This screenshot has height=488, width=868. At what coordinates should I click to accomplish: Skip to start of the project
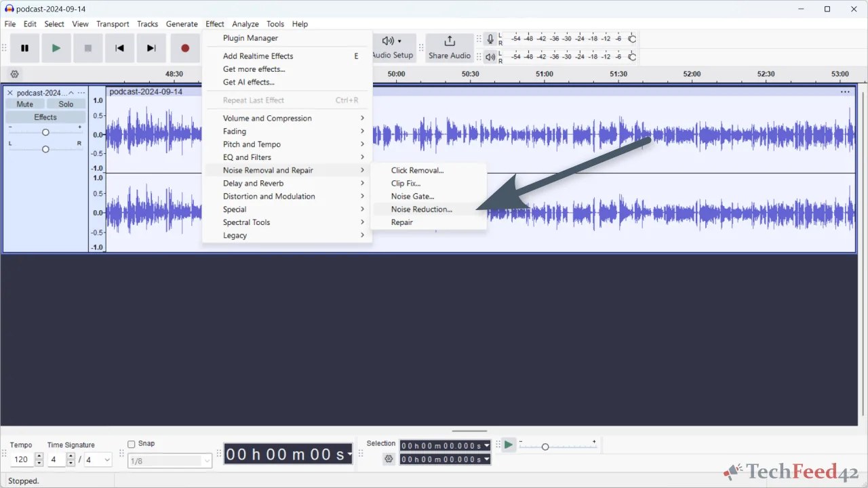119,48
